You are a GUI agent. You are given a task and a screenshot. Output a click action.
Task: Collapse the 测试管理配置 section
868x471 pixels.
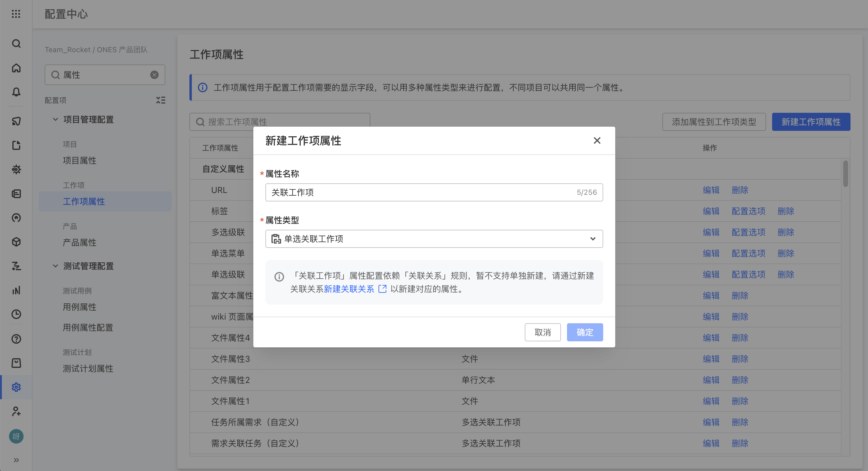[55, 266]
